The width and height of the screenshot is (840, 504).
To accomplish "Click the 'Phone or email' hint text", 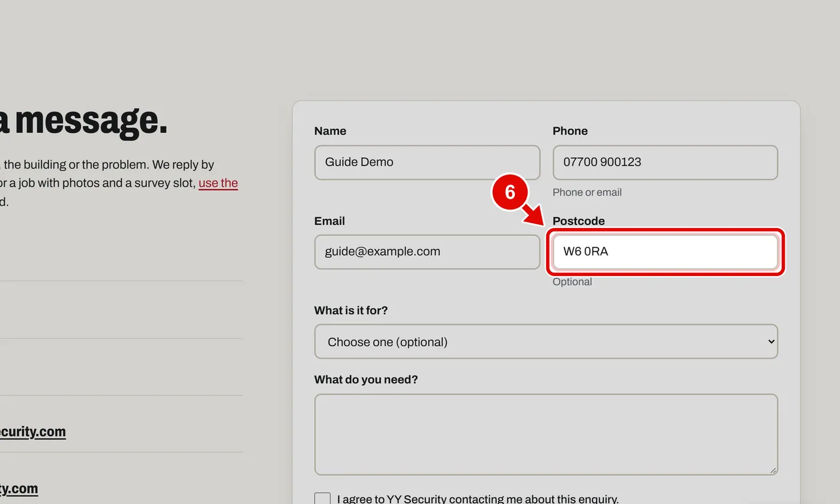I will (x=587, y=192).
